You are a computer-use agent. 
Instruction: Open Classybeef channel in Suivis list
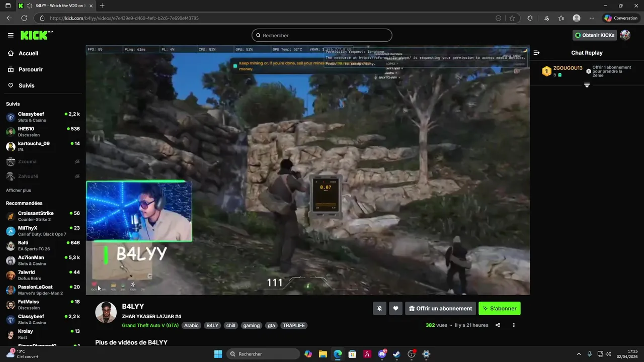pos(43,117)
